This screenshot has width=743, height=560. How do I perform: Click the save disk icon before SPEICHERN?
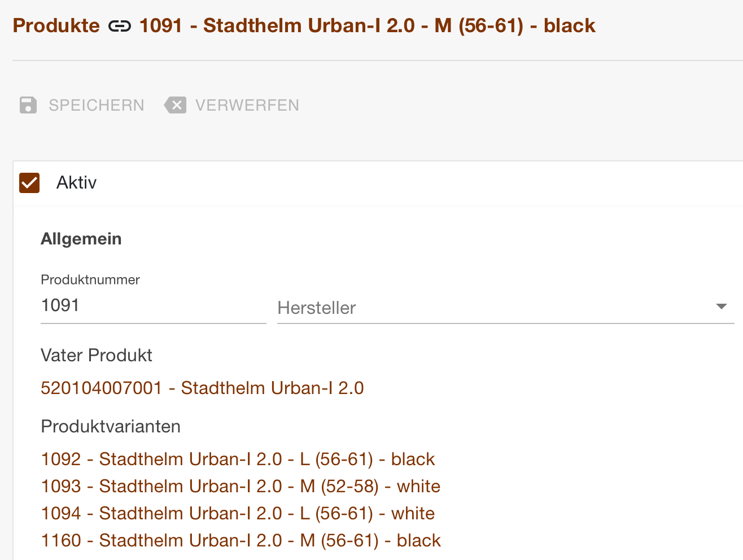(28, 105)
